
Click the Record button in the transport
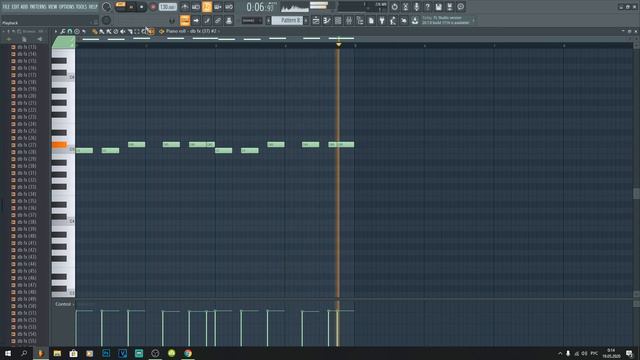pos(153,7)
